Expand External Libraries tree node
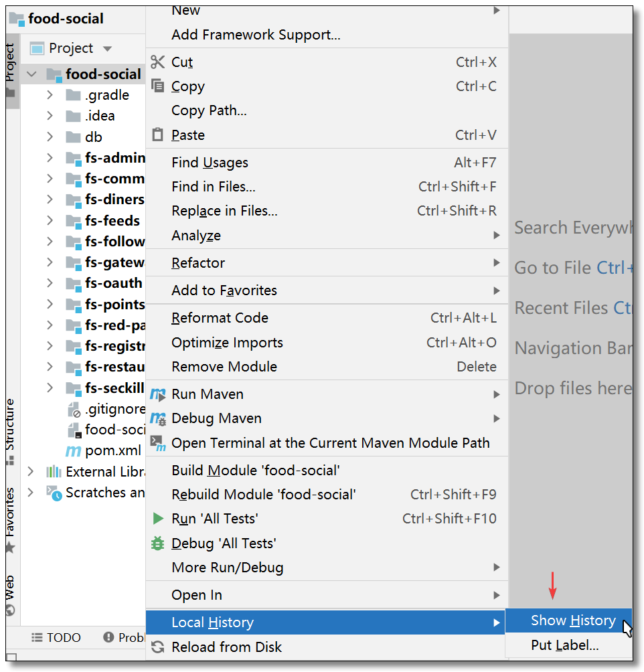 (30, 471)
